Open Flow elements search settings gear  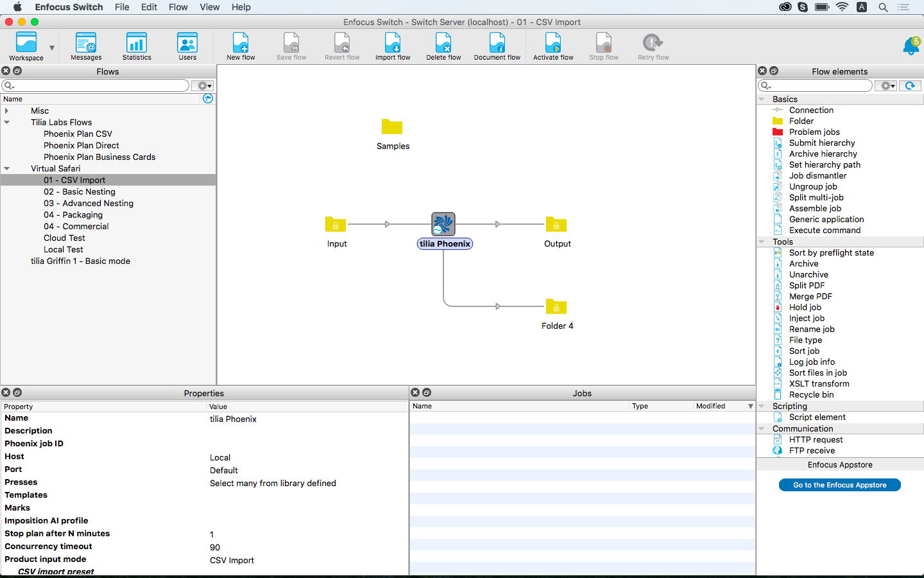[887, 85]
